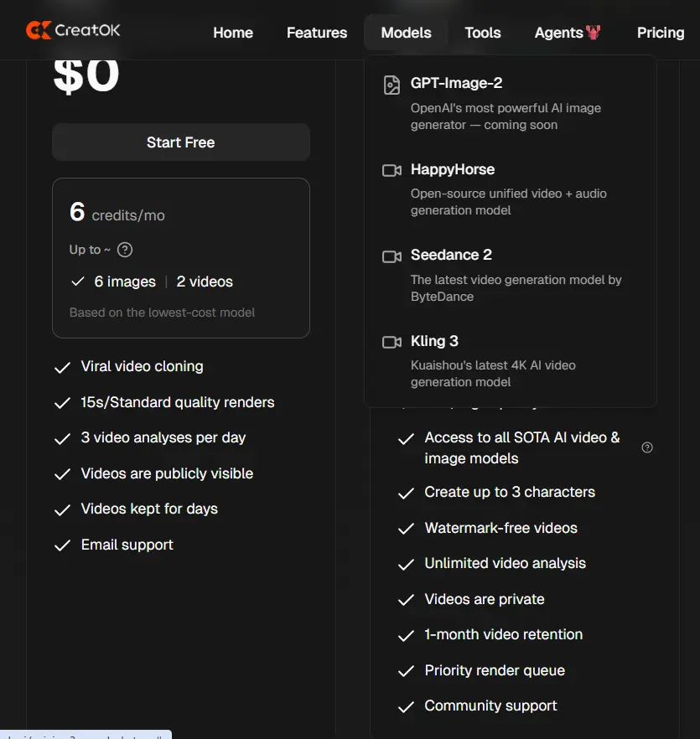This screenshot has width=700, height=739.
Task: Open the Tools nav item
Action: pyautogui.click(x=483, y=33)
